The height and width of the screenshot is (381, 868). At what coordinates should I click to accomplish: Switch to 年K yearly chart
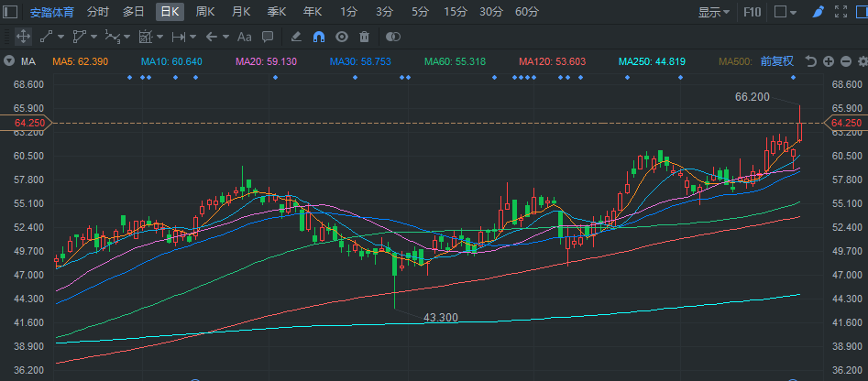point(313,12)
